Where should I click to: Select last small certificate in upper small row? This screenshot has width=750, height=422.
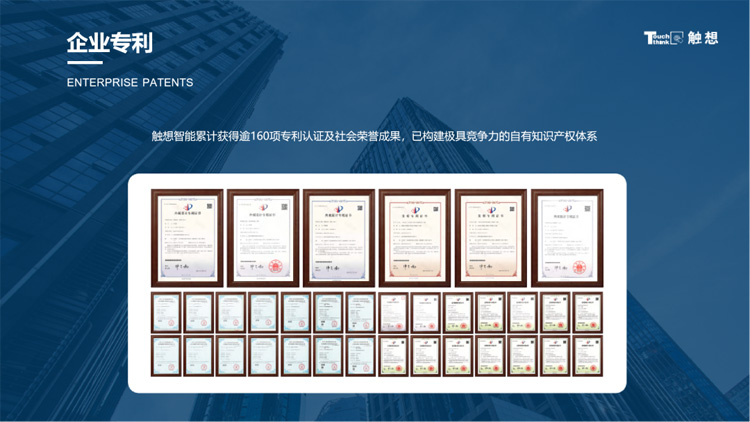[587, 312]
